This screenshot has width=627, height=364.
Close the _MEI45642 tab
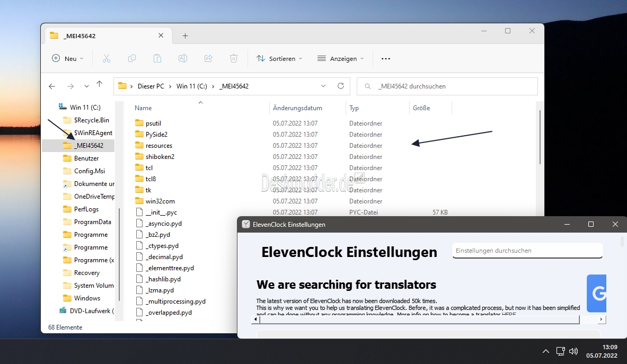pyautogui.click(x=161, y=35)
